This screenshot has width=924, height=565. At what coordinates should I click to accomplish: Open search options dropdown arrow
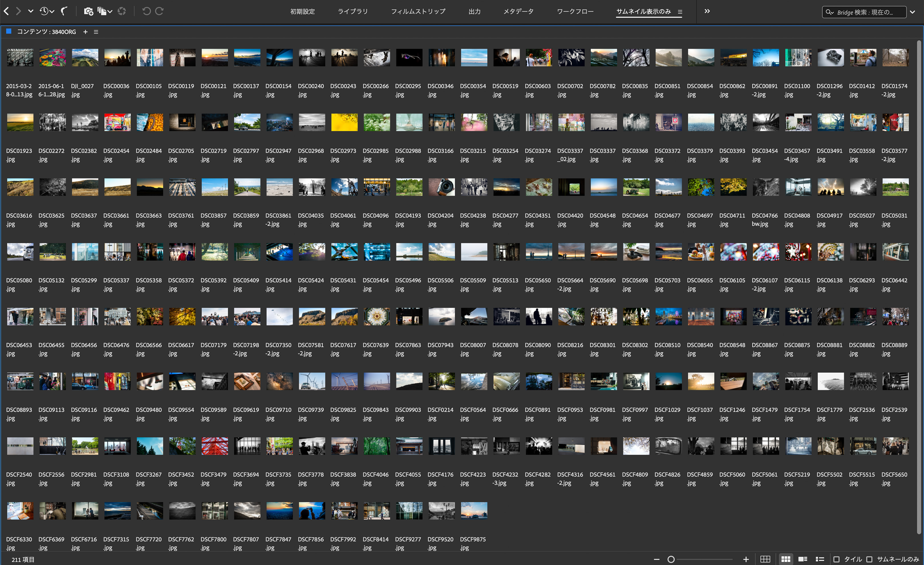click(x=913, y=12)
